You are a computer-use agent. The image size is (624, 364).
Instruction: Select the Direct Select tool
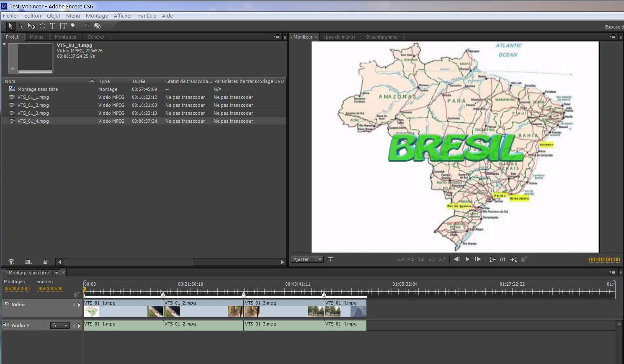21,26
